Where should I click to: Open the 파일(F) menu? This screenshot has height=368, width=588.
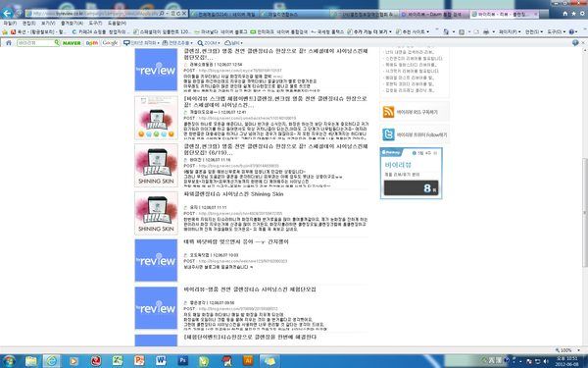tap(10, 24)
